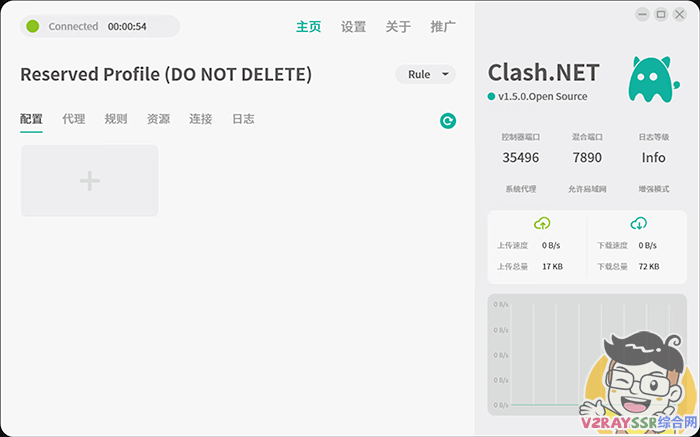Click the teal dot beside version v1.5.0
This screenshot has height=437, width=700.
pyautogui.click(x=491, y=97)
